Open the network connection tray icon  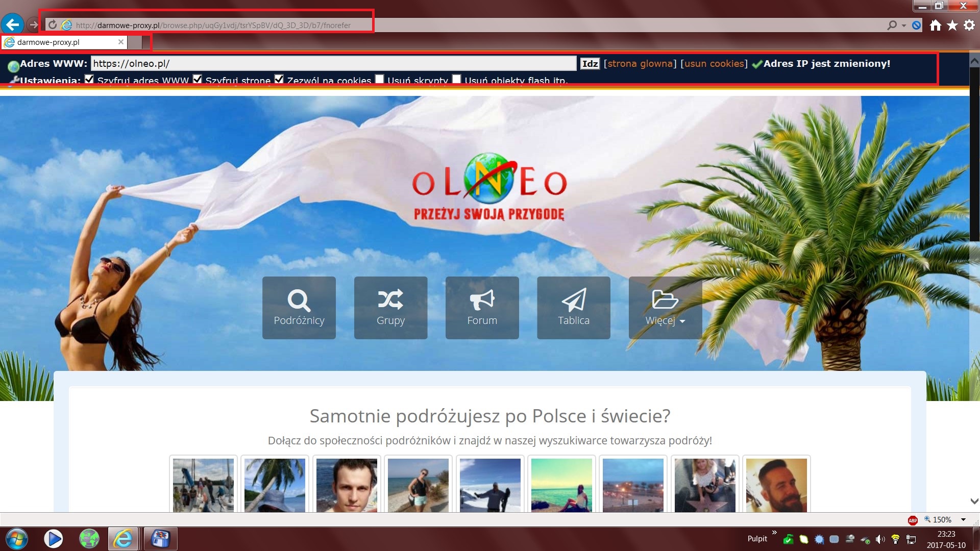[911, 539]
